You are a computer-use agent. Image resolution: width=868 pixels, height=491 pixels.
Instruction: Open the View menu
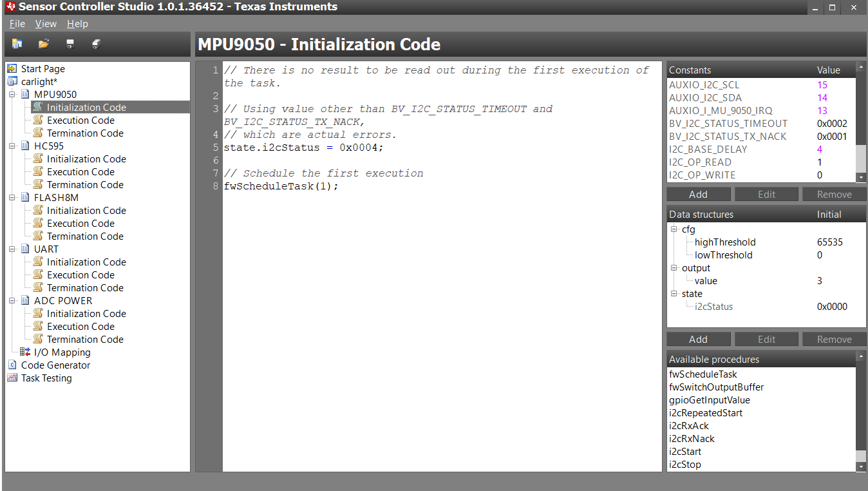tap(46, 24)
